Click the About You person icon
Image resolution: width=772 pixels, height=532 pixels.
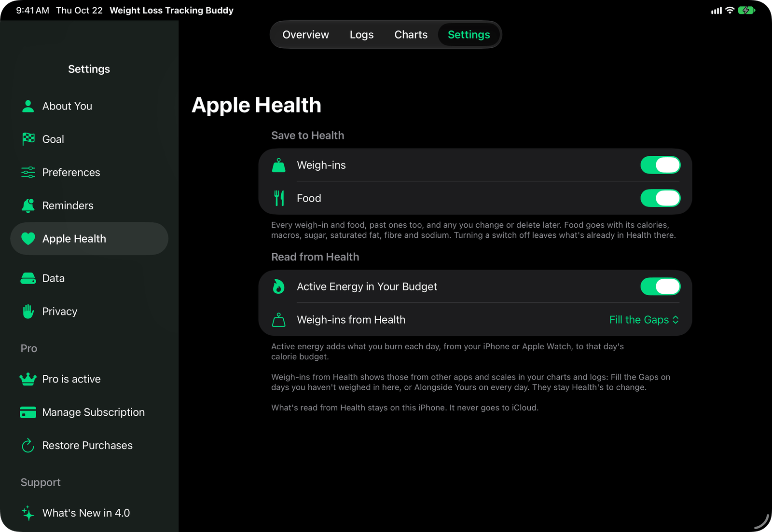click(x=28, y=106)
